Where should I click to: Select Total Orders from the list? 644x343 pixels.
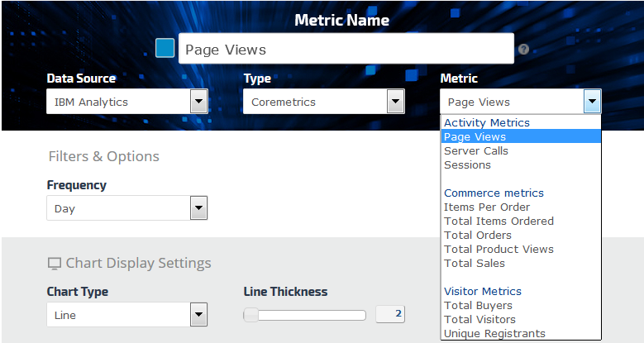477,236
